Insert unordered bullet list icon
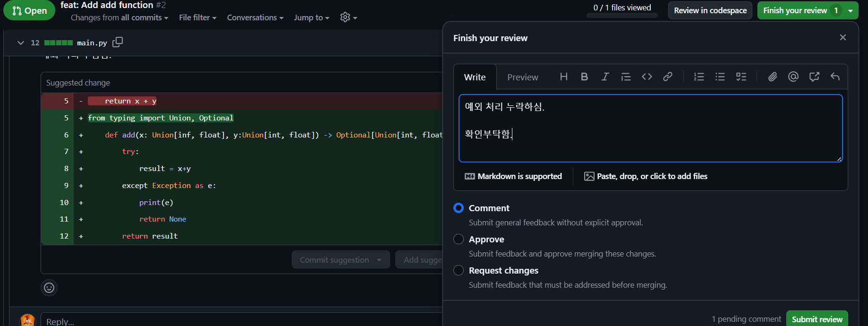 pos(720,77)
